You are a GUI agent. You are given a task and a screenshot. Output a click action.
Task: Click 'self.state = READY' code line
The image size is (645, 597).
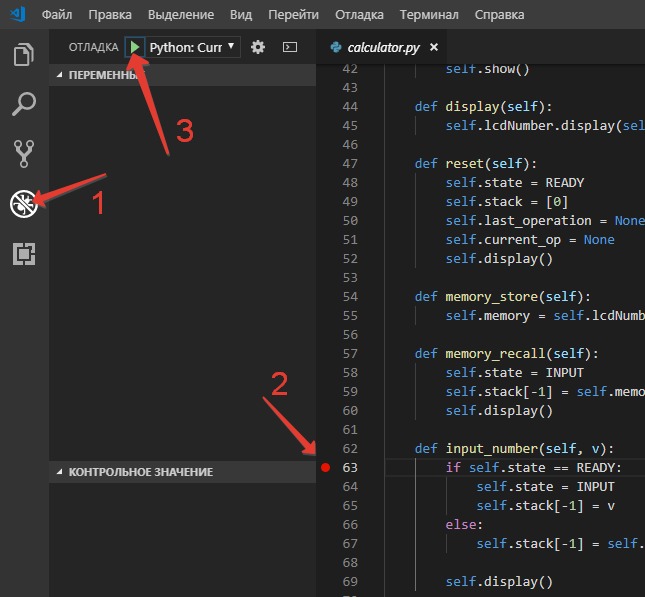click(515, 182)
